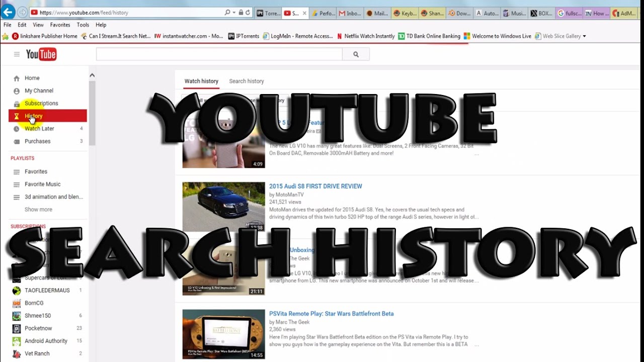Open the YouTube hamburger guide menu
The image size is (644, 362).
coord(17,54)
